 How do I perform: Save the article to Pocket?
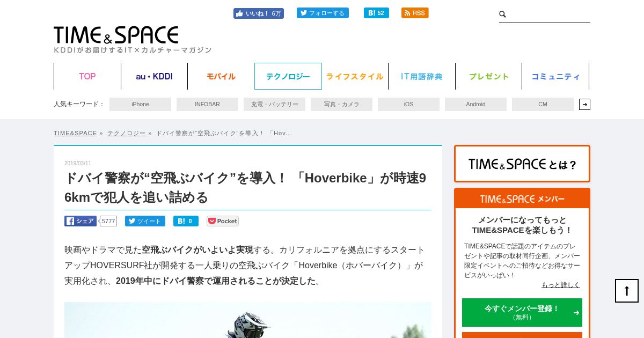[223, 221]
